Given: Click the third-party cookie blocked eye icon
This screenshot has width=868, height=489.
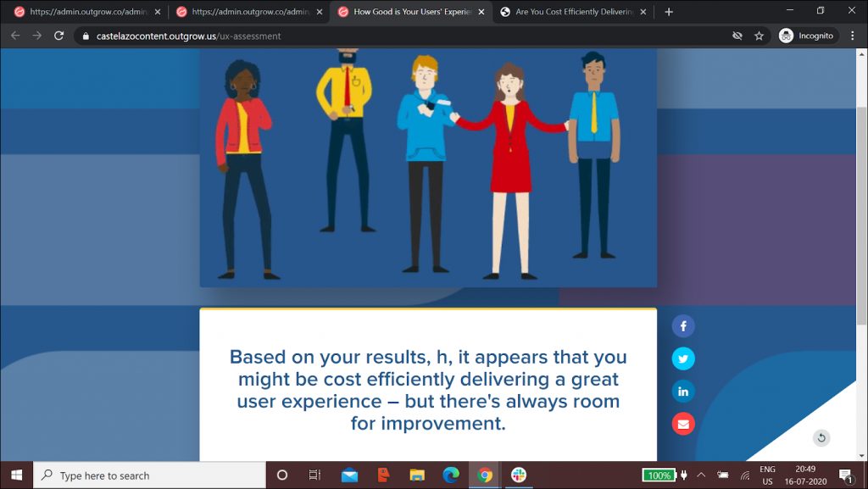Looking at the screenshot, I should click(737, 36).
